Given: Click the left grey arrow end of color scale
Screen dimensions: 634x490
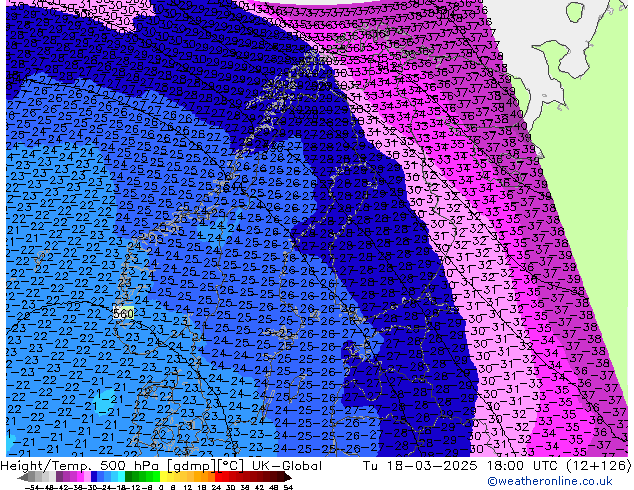Looking at the screenshot, I should click(22, 477).
